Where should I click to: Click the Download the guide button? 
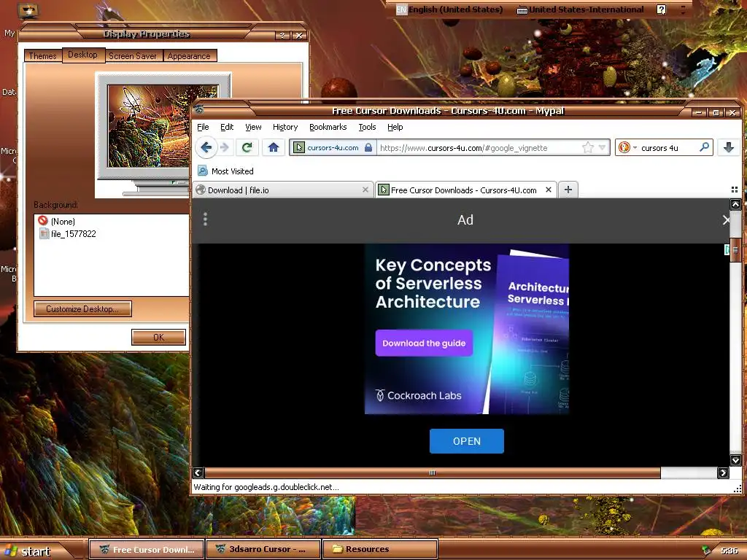pos(424,343)
